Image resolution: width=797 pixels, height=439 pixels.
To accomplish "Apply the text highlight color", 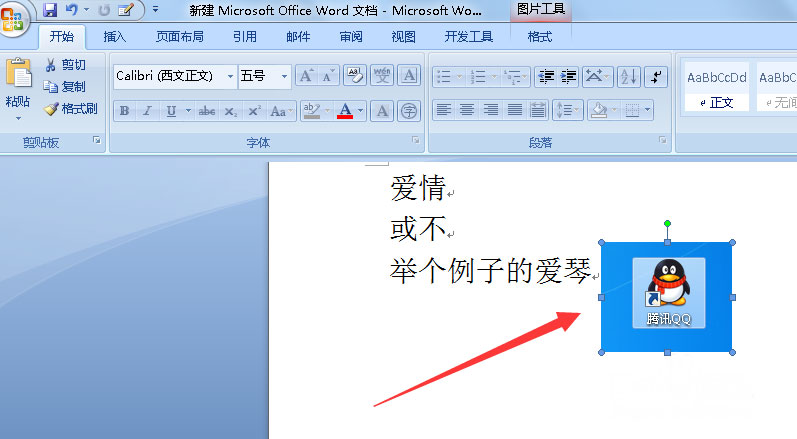I will pos(311,111).
